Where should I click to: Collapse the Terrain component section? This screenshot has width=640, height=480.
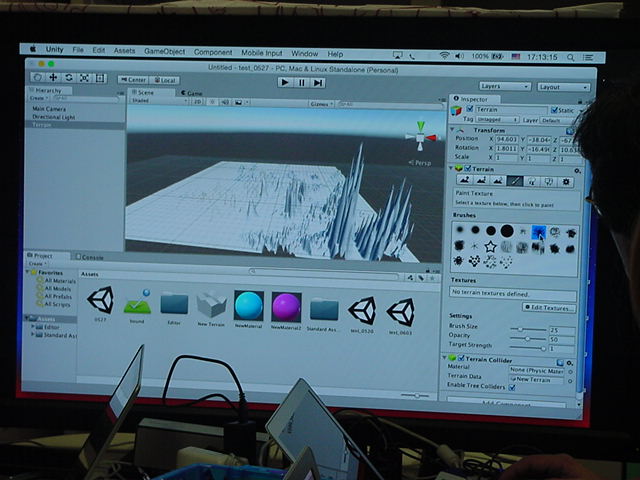[x=451, y=168]
